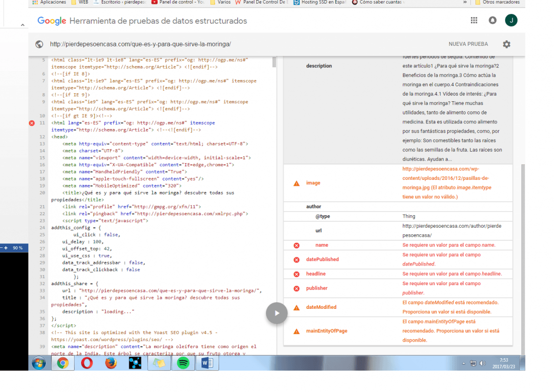Click the author url value link
Image resolution: width=554 pixels, height=392 pixels.
coord(452,231)
